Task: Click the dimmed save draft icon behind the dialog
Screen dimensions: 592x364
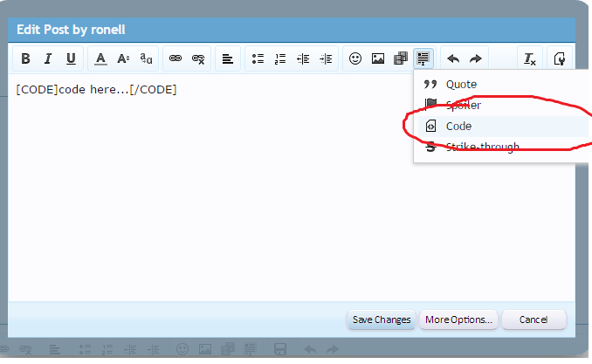Action: click(279, 349)
